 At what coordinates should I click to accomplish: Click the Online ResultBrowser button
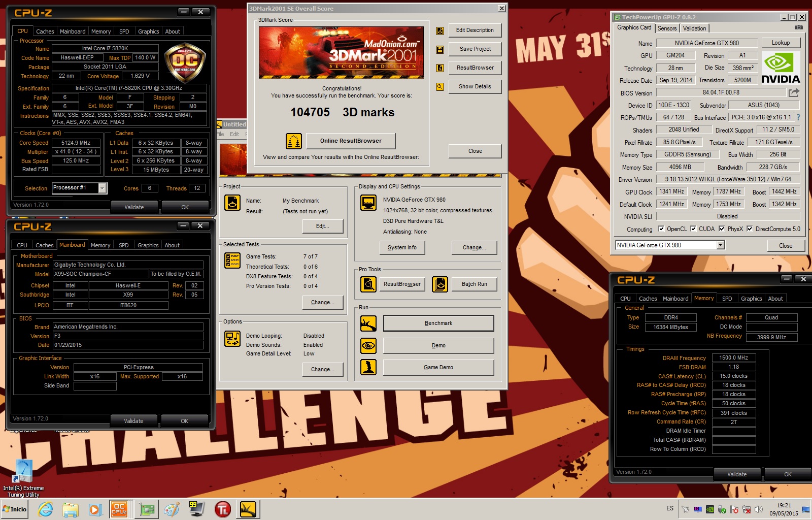(x=351, y=141)
